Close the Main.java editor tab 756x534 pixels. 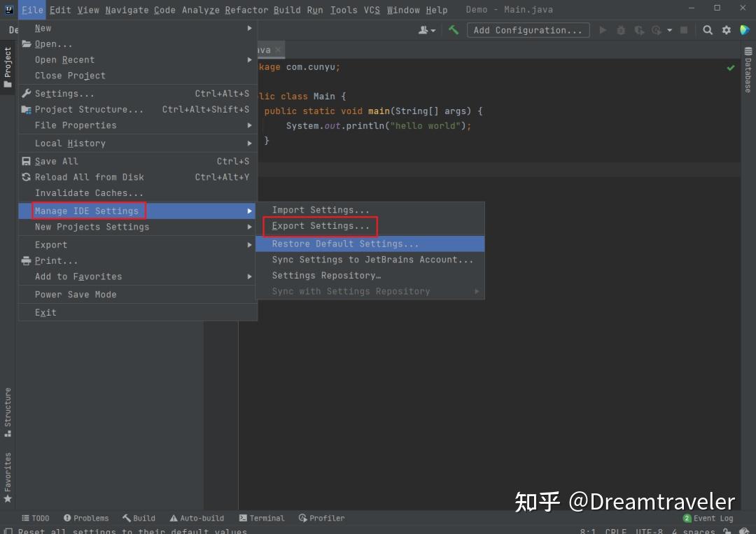pyautogui.click(x=278, y=50)
